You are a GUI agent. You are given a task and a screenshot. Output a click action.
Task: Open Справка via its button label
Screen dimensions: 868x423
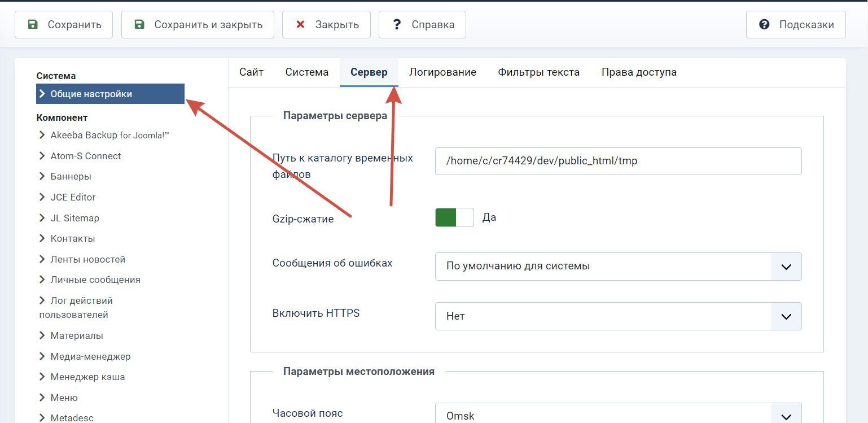point(433,25)
